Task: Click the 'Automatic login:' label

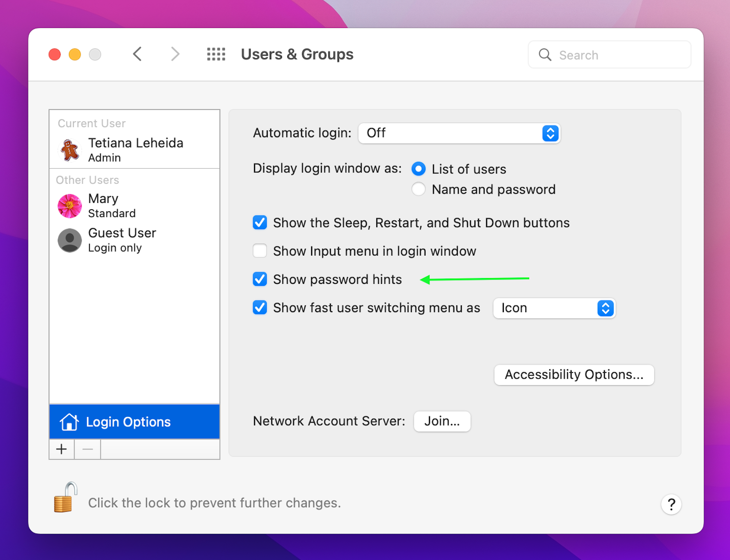Action: coord(302,133)
